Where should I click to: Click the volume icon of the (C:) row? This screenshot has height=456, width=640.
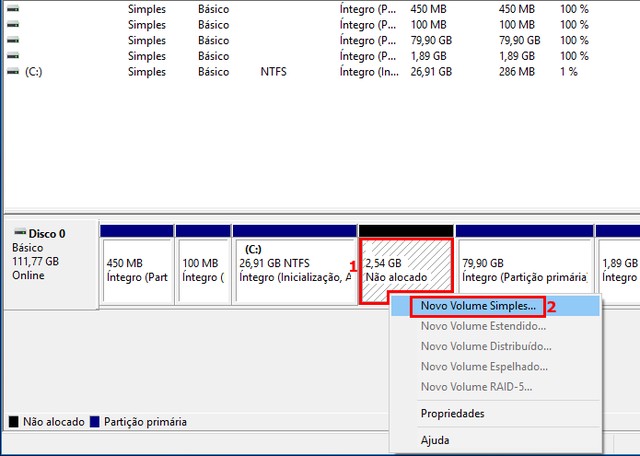(13, 72)
